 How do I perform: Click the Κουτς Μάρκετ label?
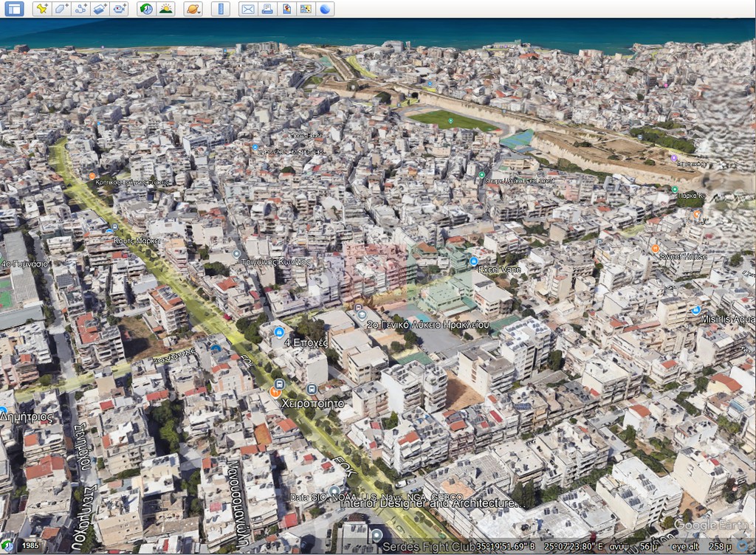point(137,241)
